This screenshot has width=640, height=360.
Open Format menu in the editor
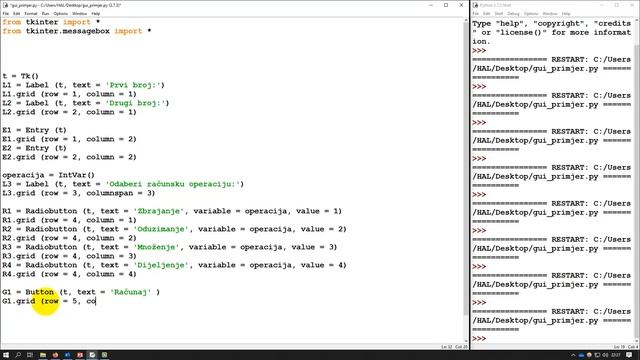31,13
